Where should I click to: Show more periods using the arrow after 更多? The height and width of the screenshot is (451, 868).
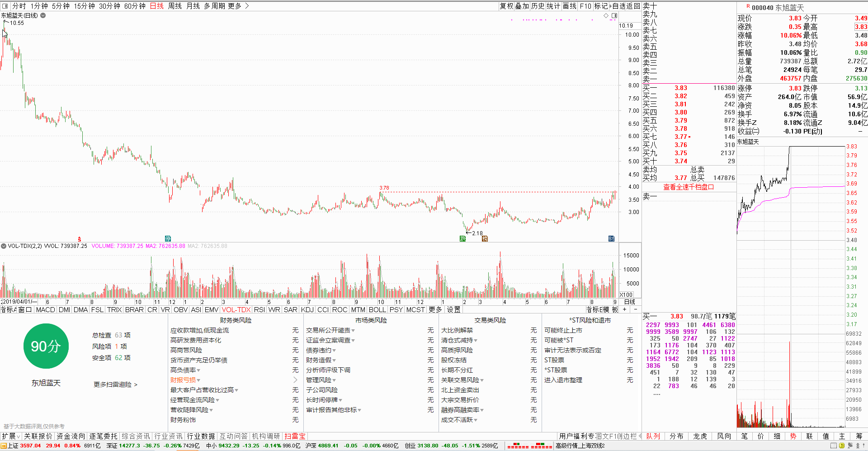click(247, 6)
